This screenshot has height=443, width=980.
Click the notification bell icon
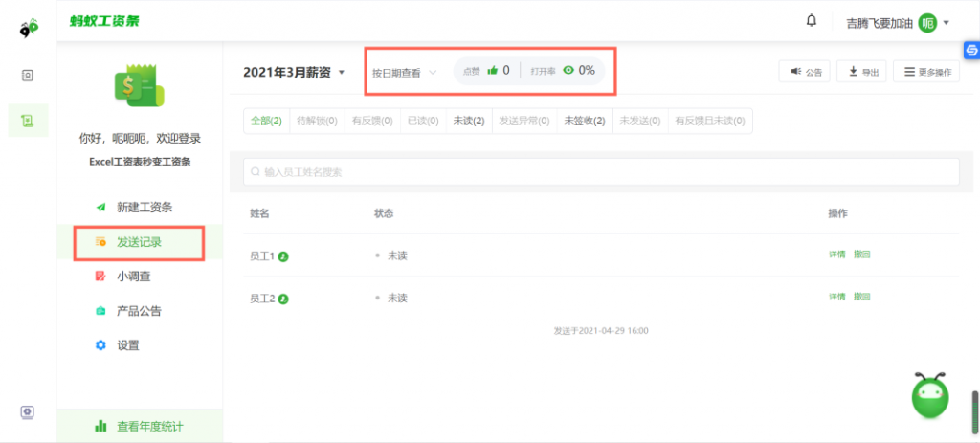[x=812, y=21]
